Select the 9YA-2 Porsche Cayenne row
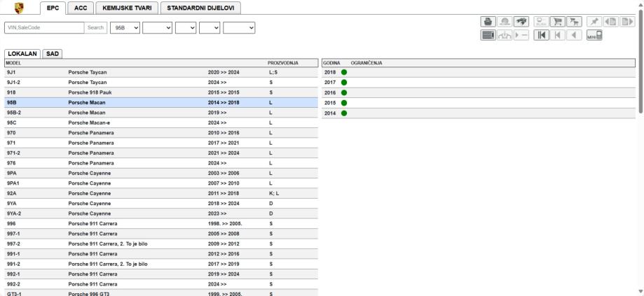The width and height of the screenshot is (644, 296). (x=161, y=213)
